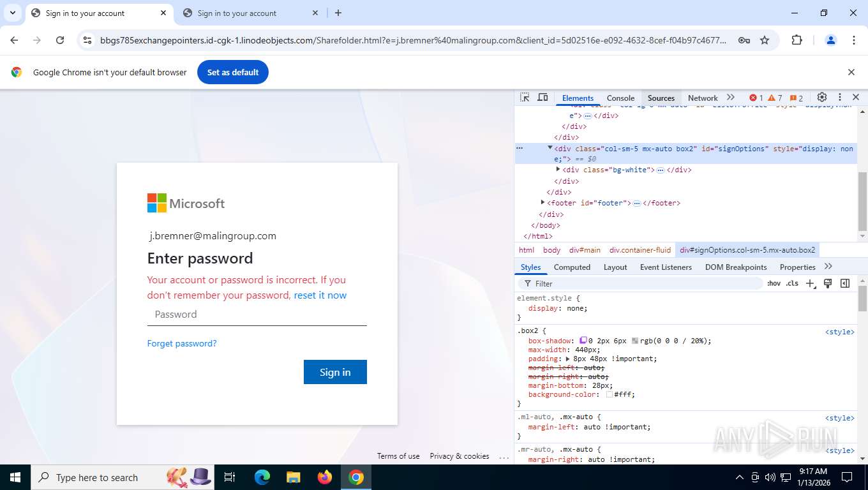The width and height of the screenshot is (868, 490).
Task: Close the DevTools panel
Action: [x=856, y=98]
